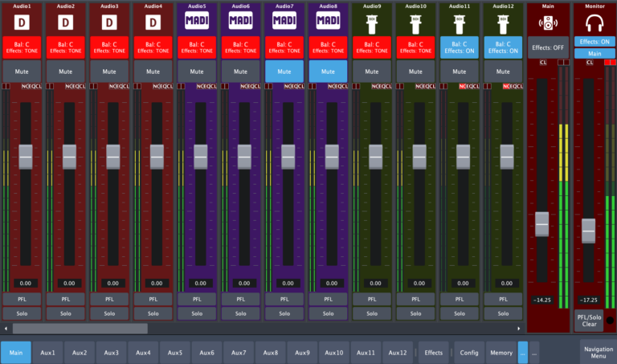Screen dimensions: 617x364
Task: Click the scroll right arrow of channel scrollbar
Action: coord(519,328)
